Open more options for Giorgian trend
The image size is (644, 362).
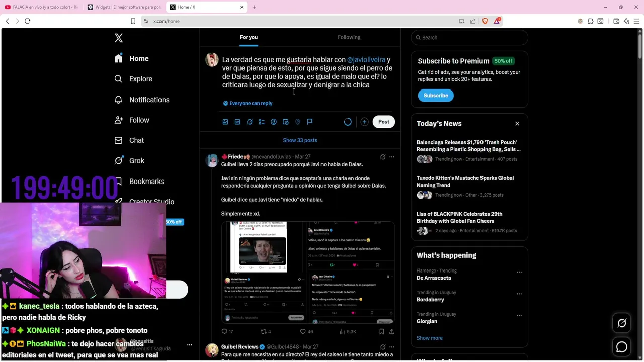(519, 316)
